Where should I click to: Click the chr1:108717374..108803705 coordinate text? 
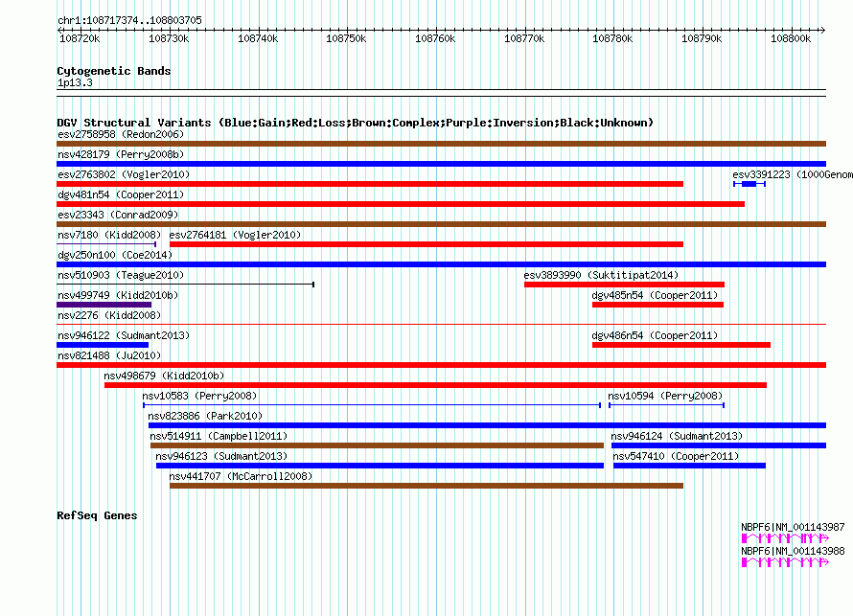pyautogui.click(x=129, y=20)
